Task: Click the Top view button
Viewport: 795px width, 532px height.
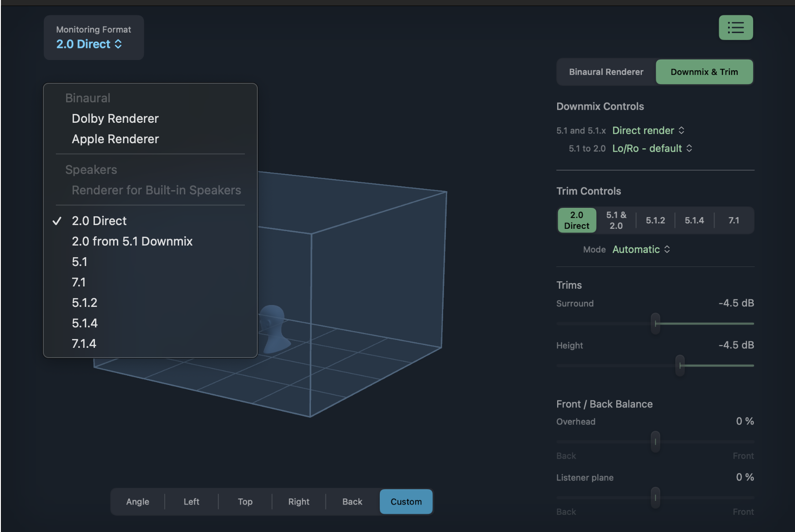Action: (x=245, y=502)
